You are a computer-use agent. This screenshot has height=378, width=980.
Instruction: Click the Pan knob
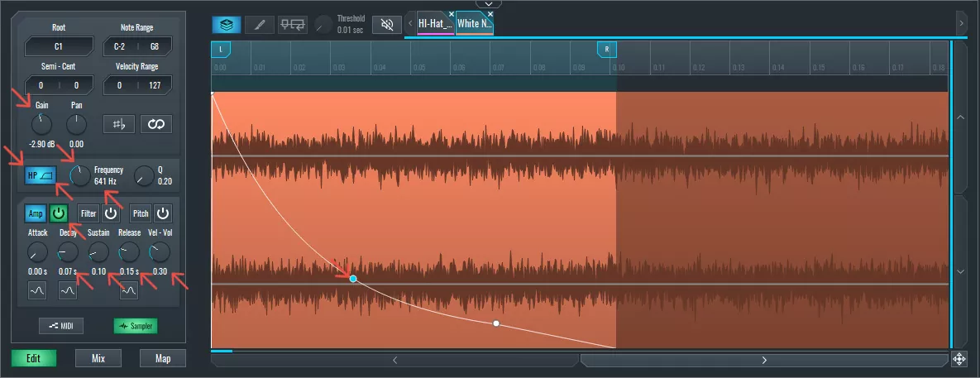(76, 124)
